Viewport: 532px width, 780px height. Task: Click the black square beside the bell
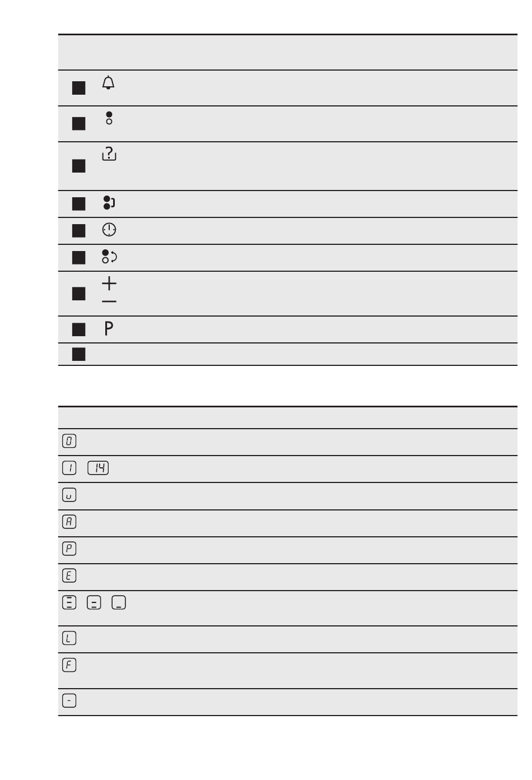coord(79,88)
